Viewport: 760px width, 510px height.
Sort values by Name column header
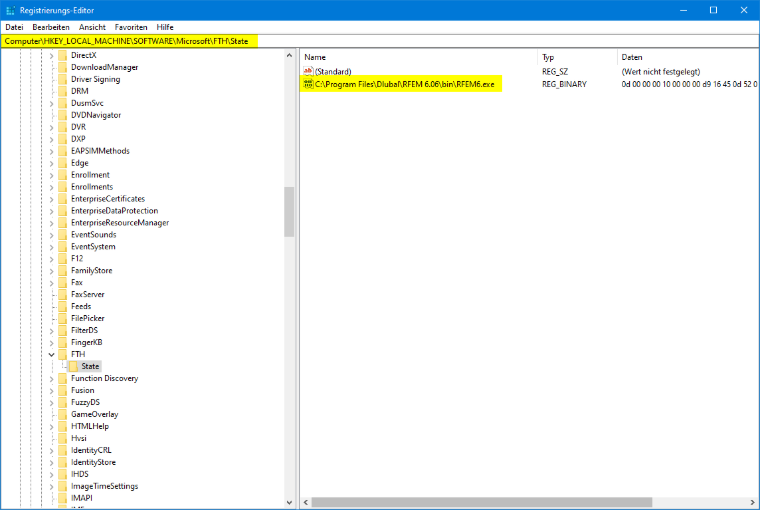click(x=419, y=57)
